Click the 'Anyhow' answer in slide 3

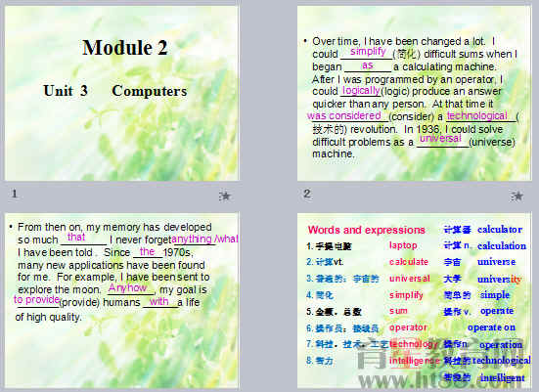[127, 288]
